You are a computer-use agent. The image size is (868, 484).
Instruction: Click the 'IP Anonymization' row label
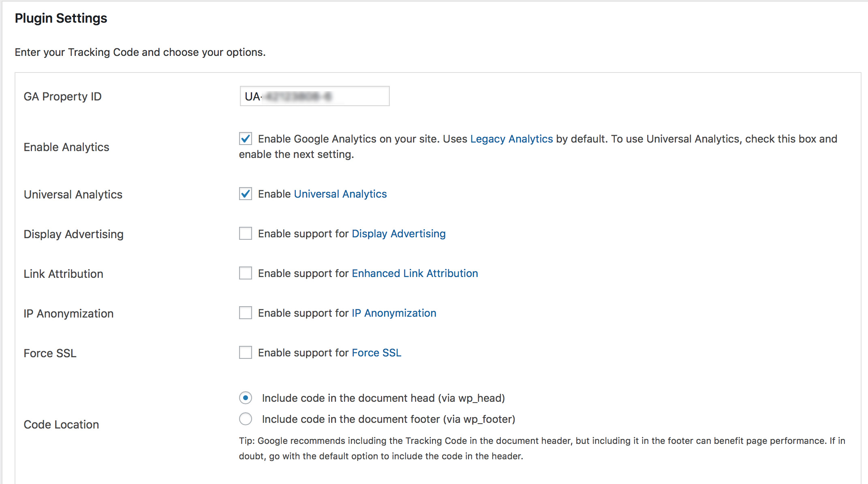tap(68, 313)
